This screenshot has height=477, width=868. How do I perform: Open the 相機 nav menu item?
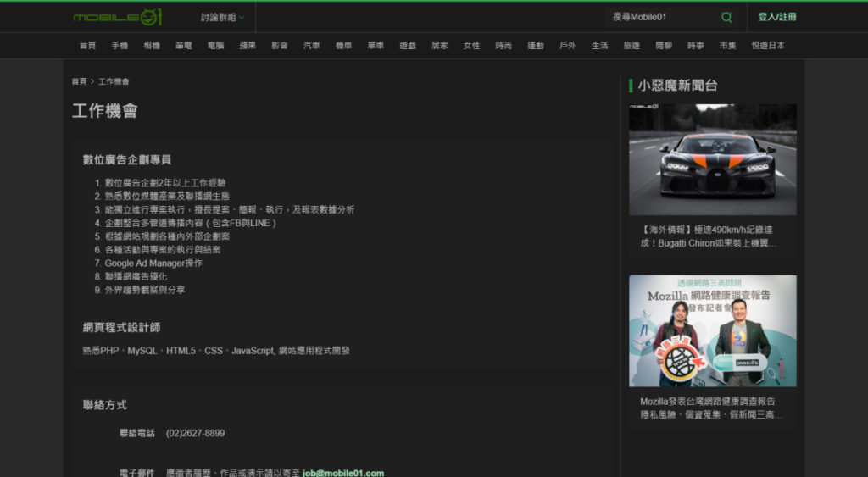(x=152, y=46)
